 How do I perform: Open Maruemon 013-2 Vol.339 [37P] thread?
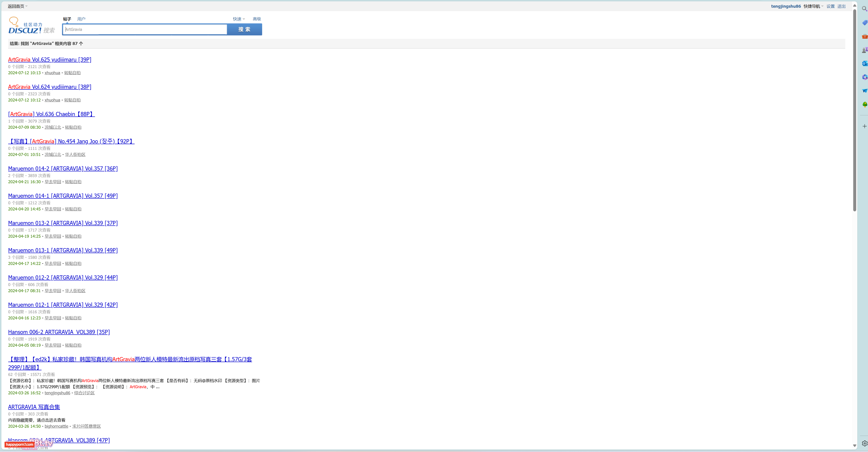(63, 223)
